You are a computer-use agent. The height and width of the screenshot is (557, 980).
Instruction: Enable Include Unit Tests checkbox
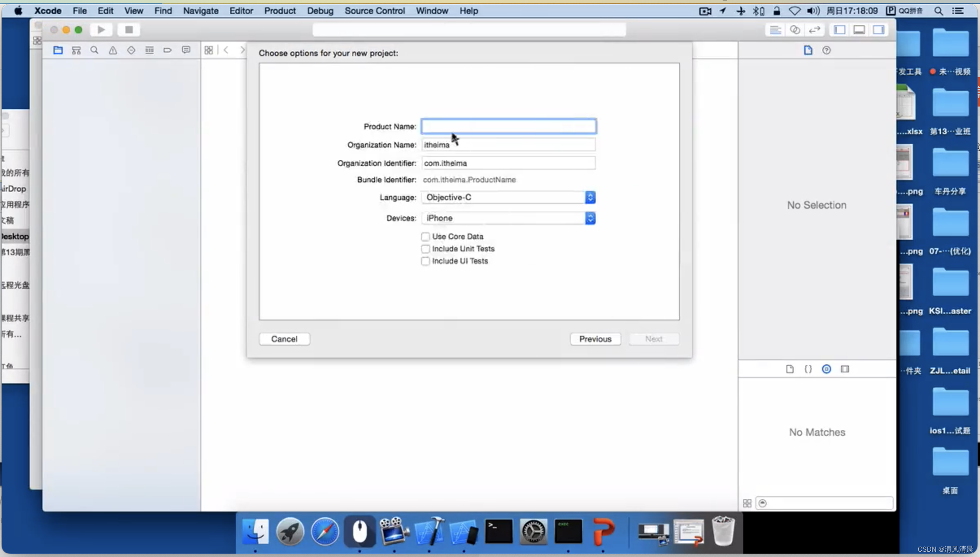[x=425, y=248]
